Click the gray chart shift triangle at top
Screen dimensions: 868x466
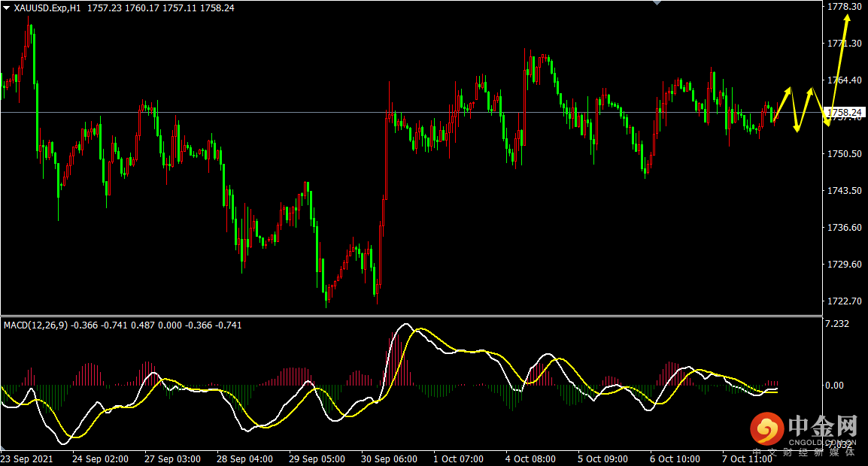657,3
